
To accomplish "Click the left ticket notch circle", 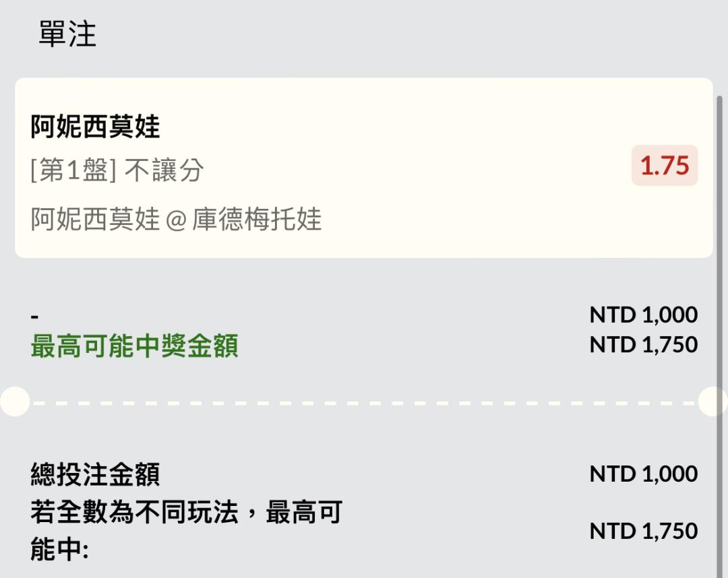I will 15,402.
